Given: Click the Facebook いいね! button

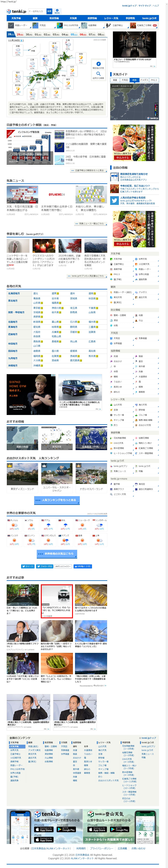Looking at the screenshot, I should (82, 566).
